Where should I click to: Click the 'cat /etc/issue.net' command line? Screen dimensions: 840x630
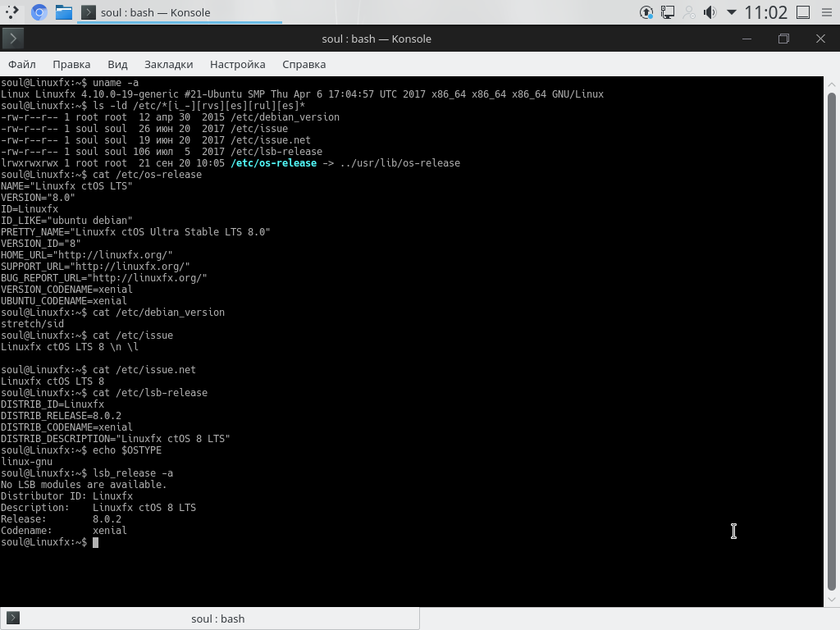(x=98, y=370)
